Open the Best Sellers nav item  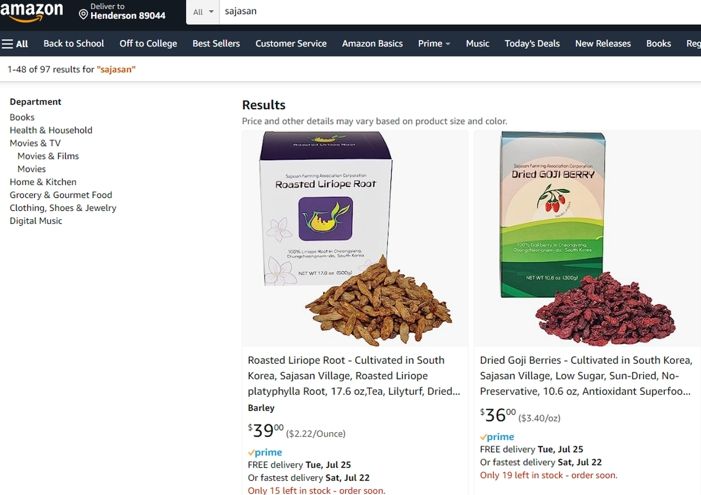[x=216, y=44]
